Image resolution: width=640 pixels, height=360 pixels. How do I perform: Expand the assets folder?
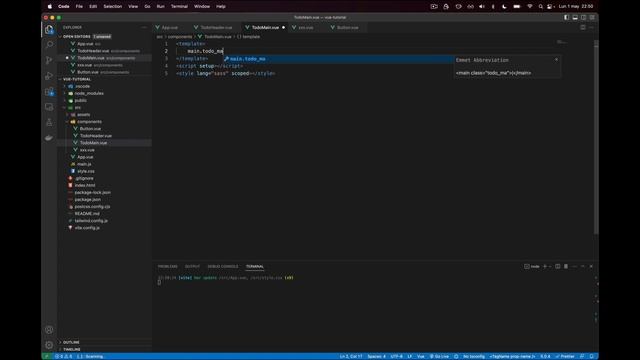pyautogui.click(x=83, y=115)
